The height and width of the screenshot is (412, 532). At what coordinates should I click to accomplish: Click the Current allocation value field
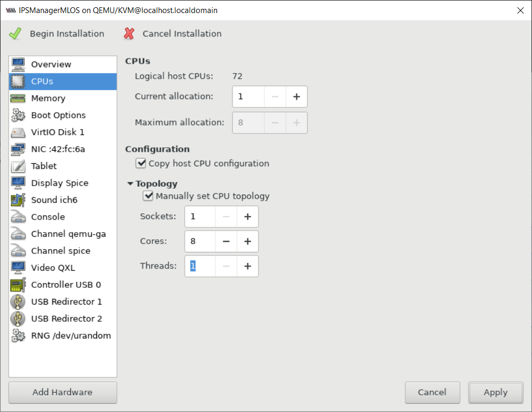pos(248,96)
